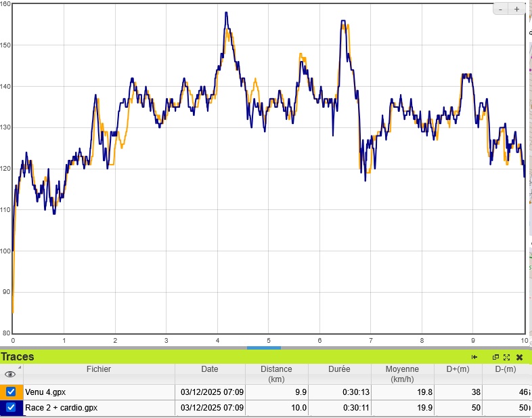
Task: Uncheck the Race 2 + cardio.gpx checkbox
Action: (11, 408)
